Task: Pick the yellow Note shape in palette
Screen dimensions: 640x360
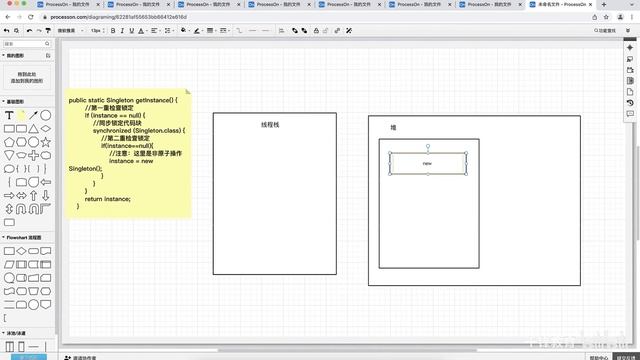Action: pyautogui.click(x=21, y=116)
